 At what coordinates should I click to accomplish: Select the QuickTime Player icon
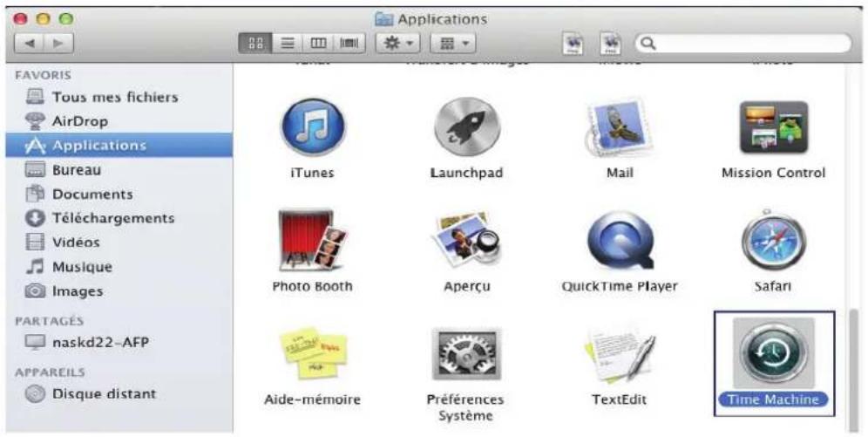point(620,241)
